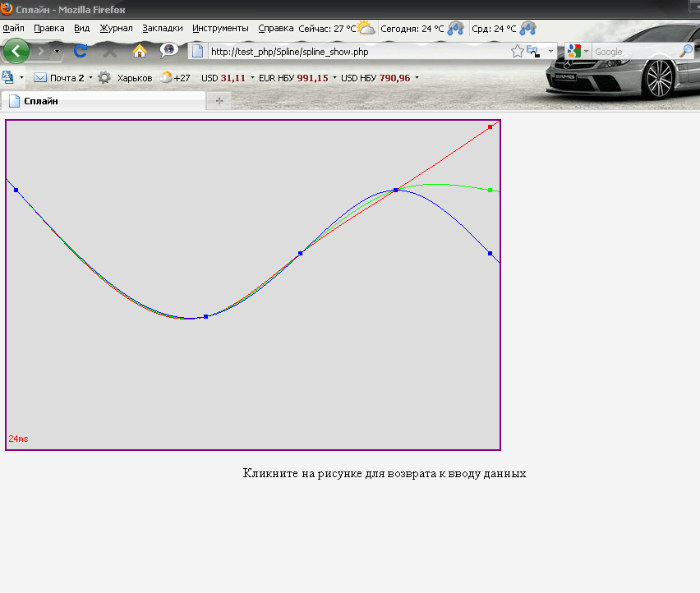This screenshot has width=700, height=593.
Task: Open the USD НБУ 790,96 dropdown
Action: pos(417,78)
